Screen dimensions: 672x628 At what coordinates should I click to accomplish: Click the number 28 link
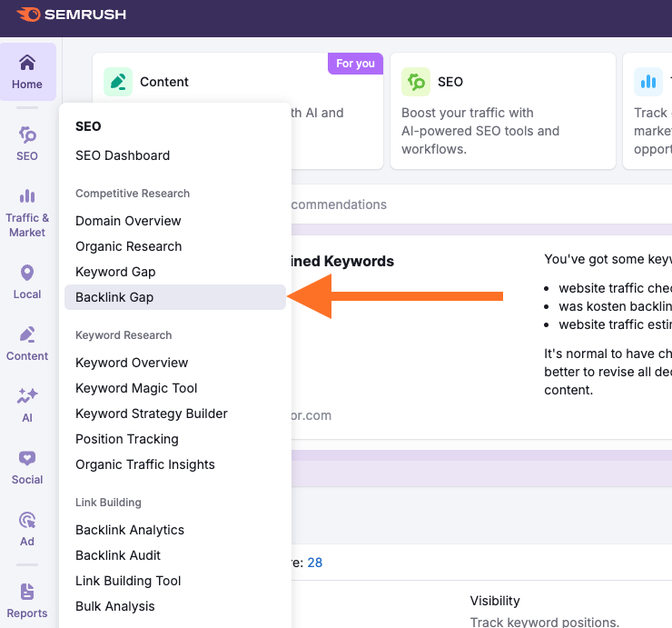[314, 563]
